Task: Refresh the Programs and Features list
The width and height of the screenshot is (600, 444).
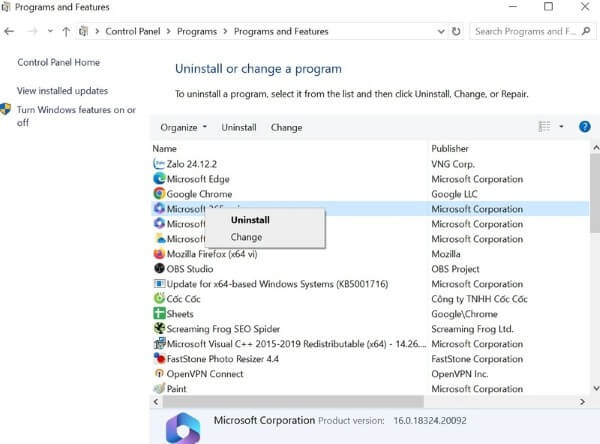Action: [x=456, y=31]
